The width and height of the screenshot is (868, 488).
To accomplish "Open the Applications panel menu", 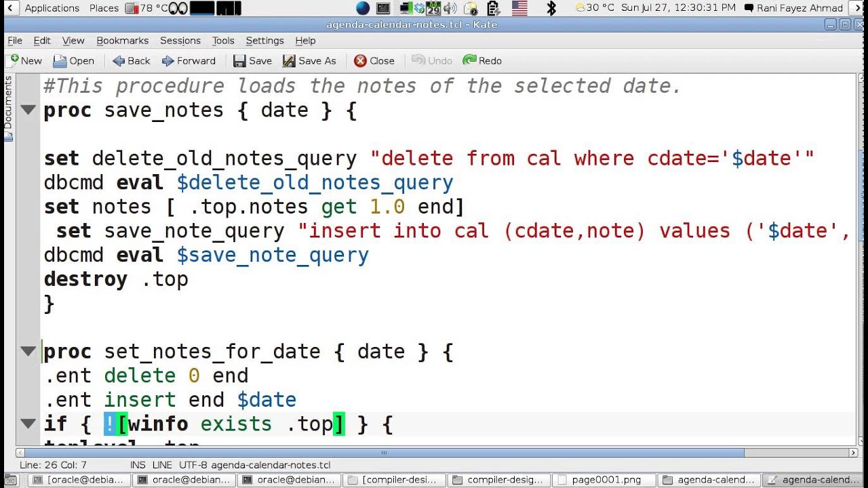I will [x=52, y=8].
